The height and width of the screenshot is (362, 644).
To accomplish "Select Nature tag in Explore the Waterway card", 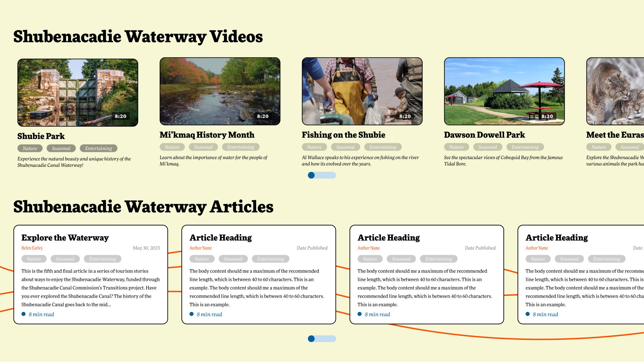I will (x=34, y=259).
